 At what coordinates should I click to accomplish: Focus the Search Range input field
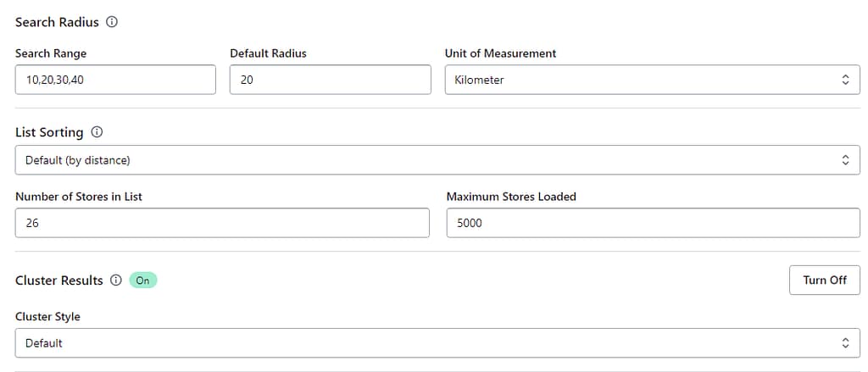[115, 80]
